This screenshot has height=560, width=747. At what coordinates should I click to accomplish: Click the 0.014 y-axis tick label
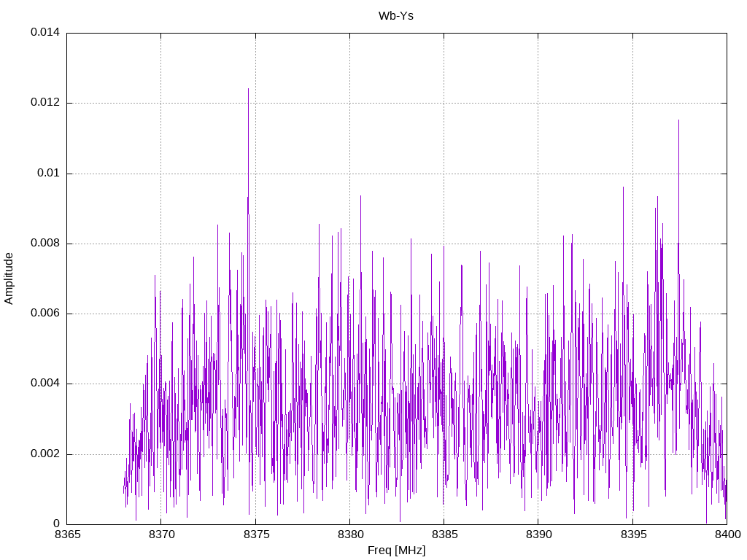(x=45, y=32)
